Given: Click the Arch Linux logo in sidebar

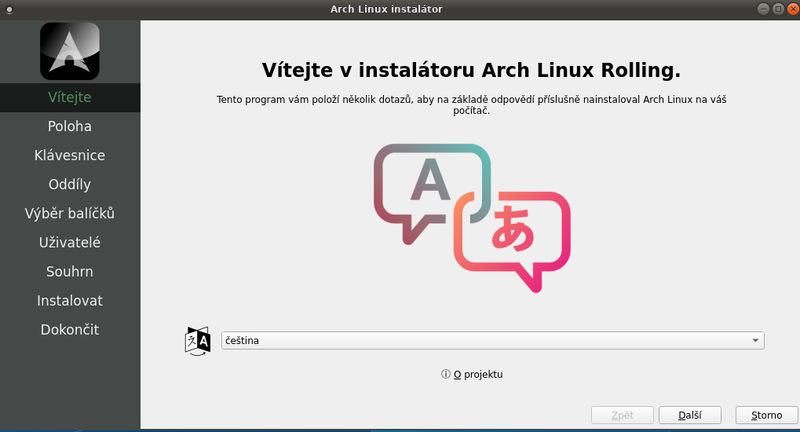Looking at the screenshot, I should [69, 51].
